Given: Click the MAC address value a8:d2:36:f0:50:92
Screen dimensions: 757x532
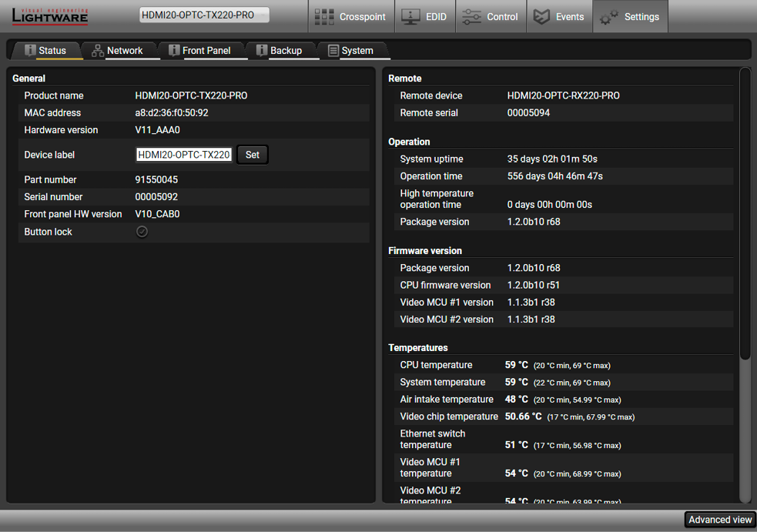Looking at the screenshot, I should [172, 113].
